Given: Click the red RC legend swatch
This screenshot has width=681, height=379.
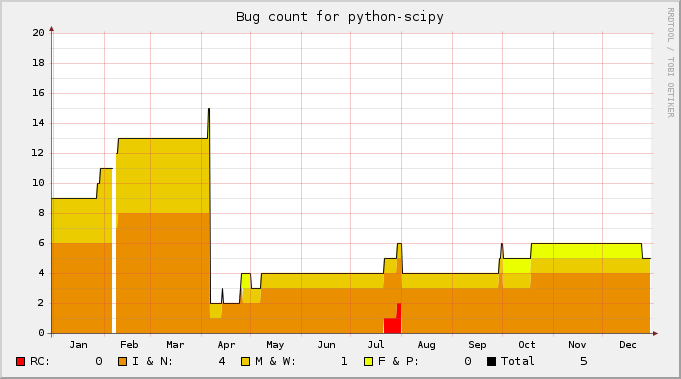Looking at the screenshot, I should tap(20, 361).
